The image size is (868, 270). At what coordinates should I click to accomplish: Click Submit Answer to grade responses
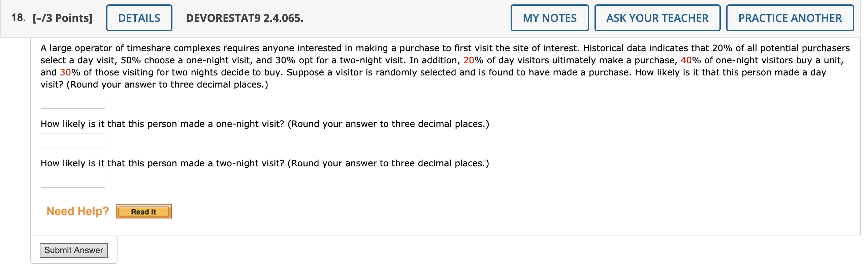click(73, 250)
